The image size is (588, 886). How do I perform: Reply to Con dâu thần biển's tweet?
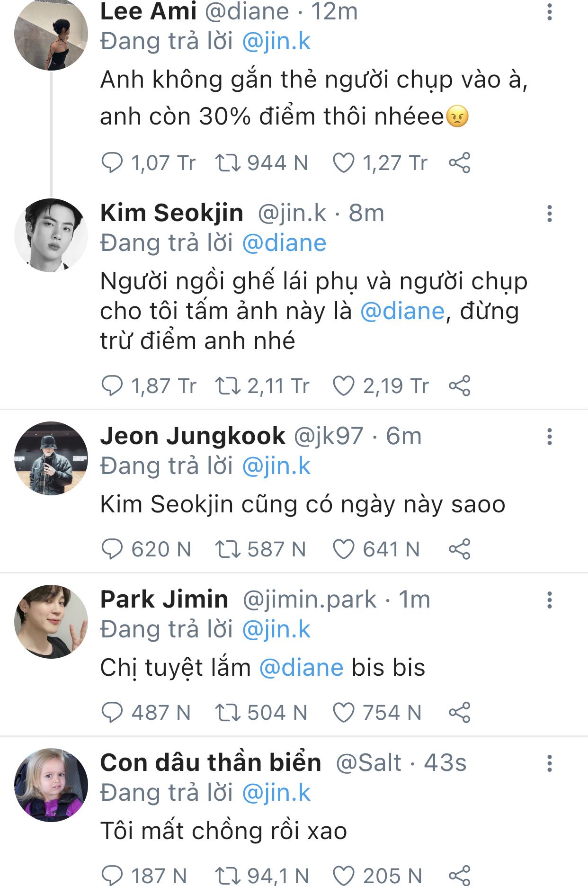(112, 875)
